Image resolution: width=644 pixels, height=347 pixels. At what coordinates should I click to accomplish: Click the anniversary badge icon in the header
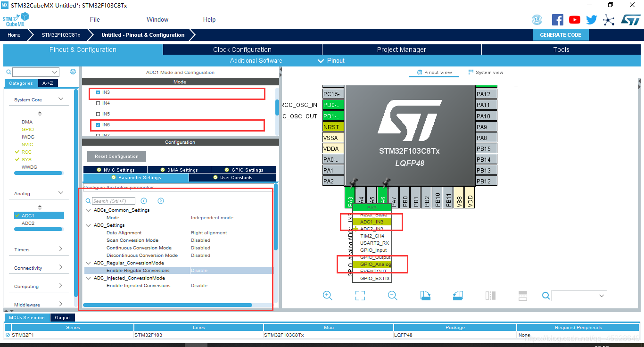tap(537, 20)
